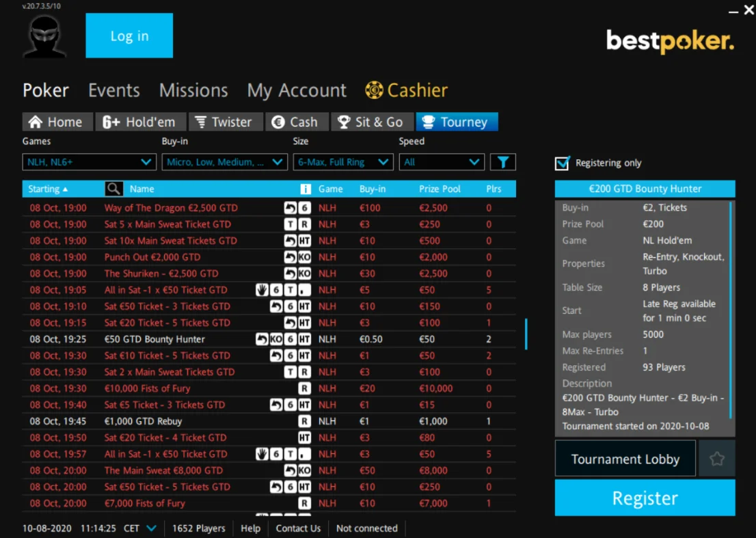This screenshot has height=538, width=756.
Task: Click the coin icon next to Cashier
Action: tap(374, 90)
